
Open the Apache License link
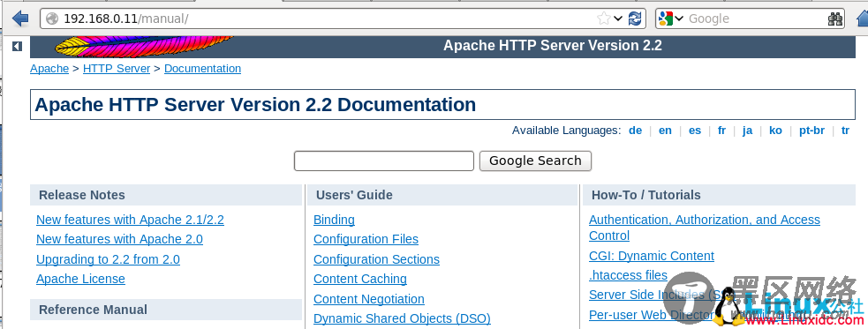pyautogui.click(x=81, y=280)
